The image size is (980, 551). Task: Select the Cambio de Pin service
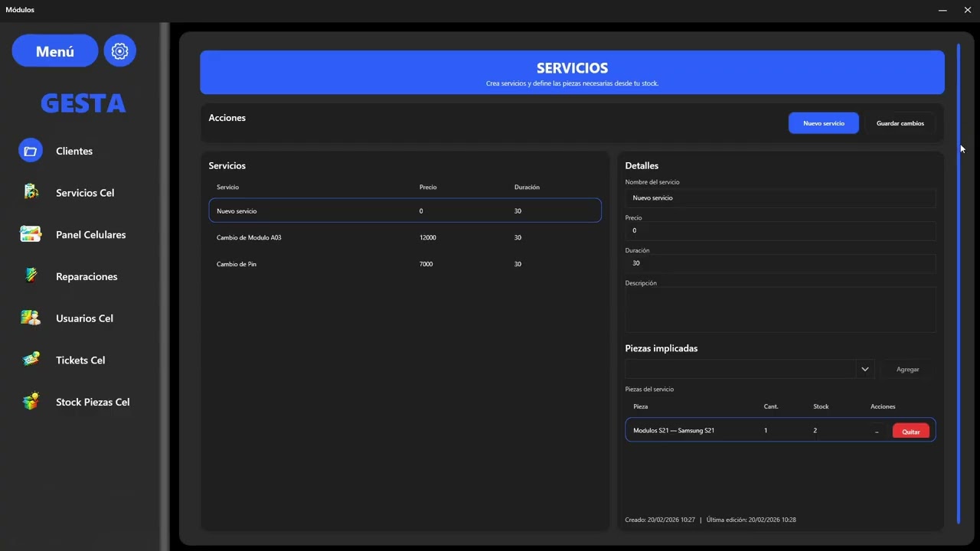(405, 264)
